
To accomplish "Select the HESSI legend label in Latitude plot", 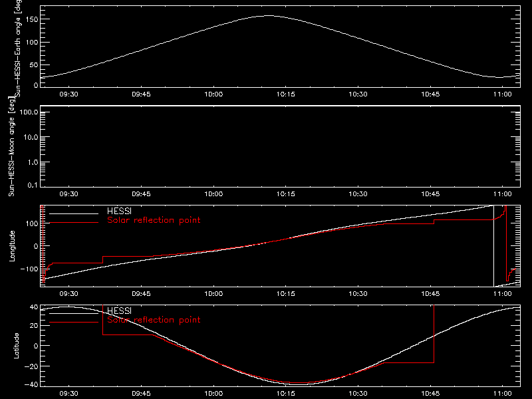I will pyautogui.click(x=119, y=311).
